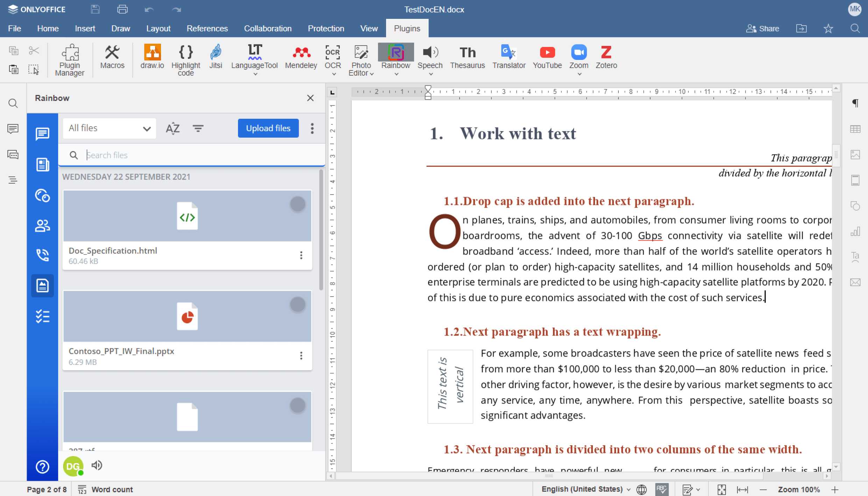The width and height of the screenshot is (868, 496).
Task: Expand the All files dropdown
Action: (x=109, y=128)
